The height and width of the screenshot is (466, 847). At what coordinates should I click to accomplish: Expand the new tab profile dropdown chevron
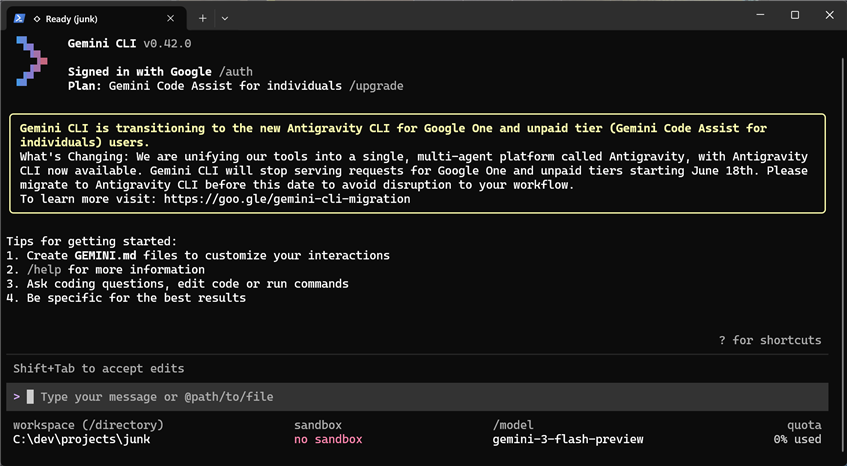[x=225, y=18]
